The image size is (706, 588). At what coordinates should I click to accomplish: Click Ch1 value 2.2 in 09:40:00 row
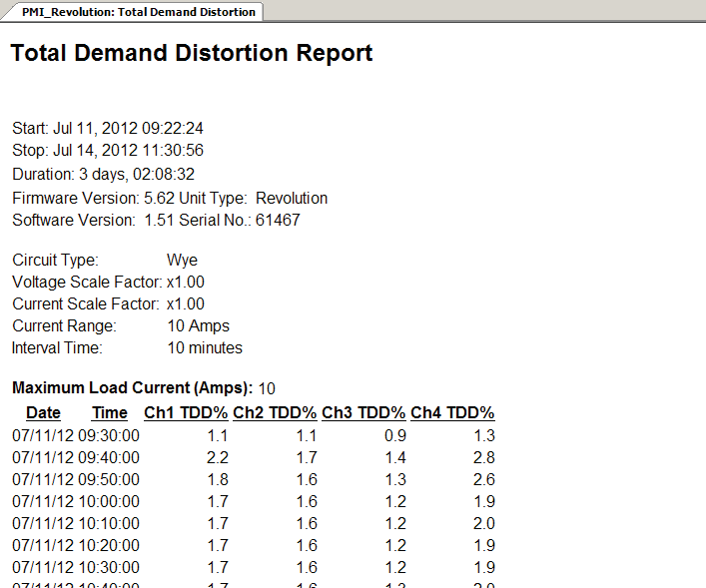pos(218,458)
